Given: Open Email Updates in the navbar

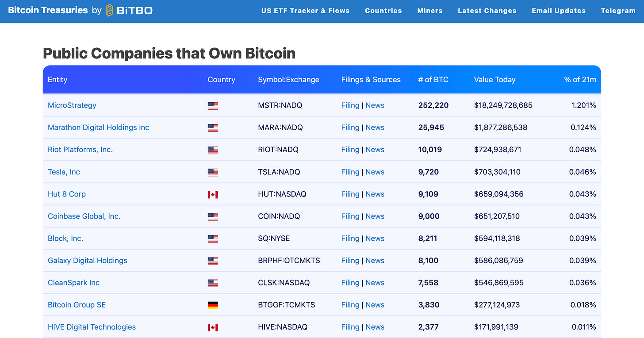Looking at the screenshot, I should (x=559, y=11).
